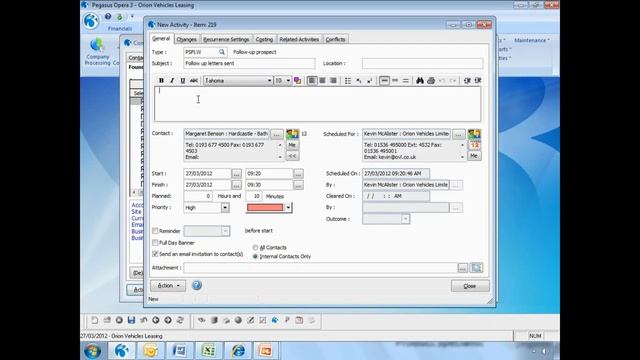Image resolution: width=640 pixels, height=360 pixels.
Task: Open the dropdown arrow beside the red colour
Action: click(x=288, y=208)
